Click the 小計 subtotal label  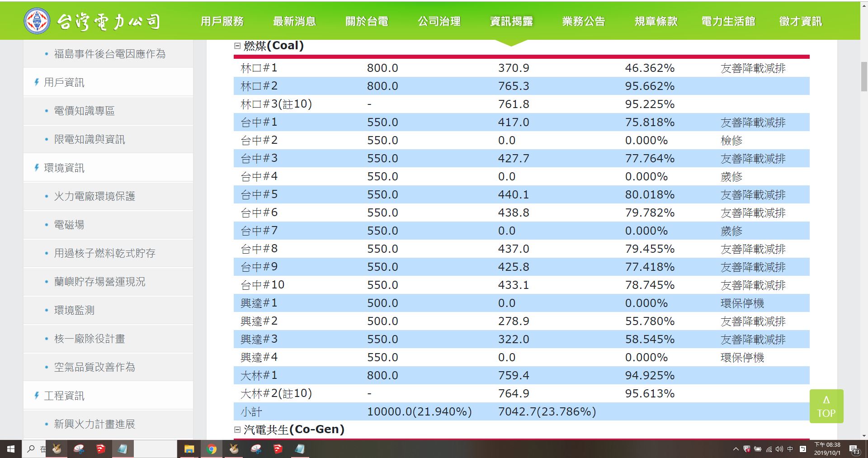pos(251,411)
